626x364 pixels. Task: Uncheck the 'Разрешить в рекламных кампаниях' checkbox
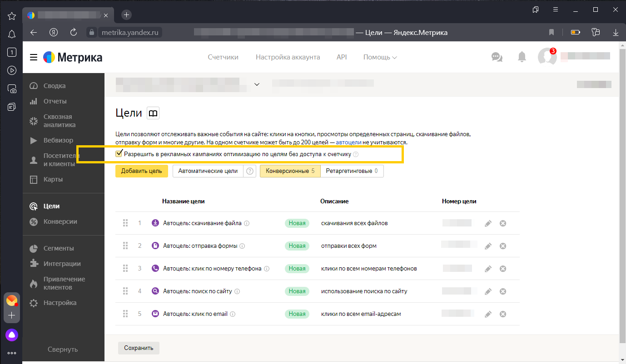point(119,154)
